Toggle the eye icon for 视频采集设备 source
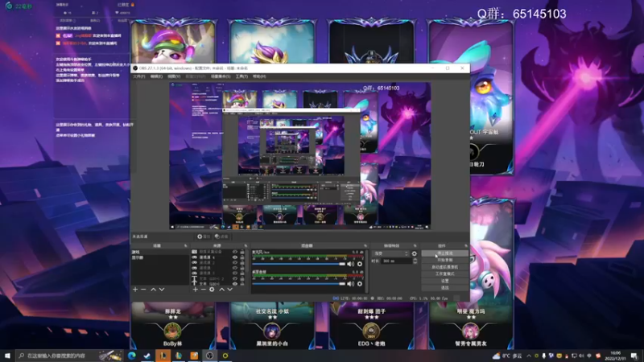The width and height of the screenshot is (644, 362). click(235, 252)
